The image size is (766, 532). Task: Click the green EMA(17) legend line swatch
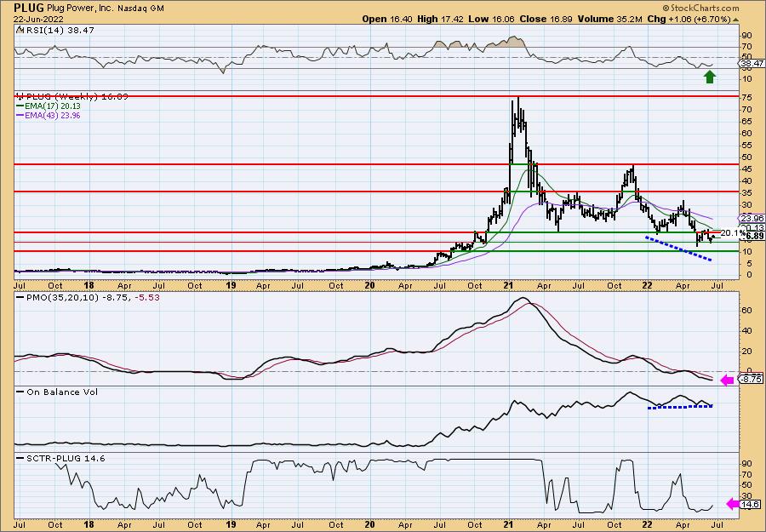pyautogui.click(x=20, y=106)
